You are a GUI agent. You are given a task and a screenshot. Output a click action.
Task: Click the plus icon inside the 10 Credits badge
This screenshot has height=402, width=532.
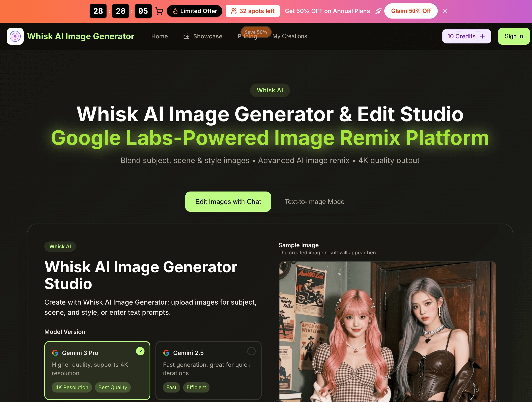coord(483,36)
